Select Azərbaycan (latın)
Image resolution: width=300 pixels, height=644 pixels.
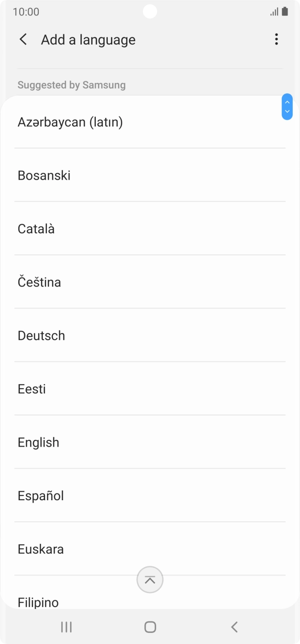point(70,122)
